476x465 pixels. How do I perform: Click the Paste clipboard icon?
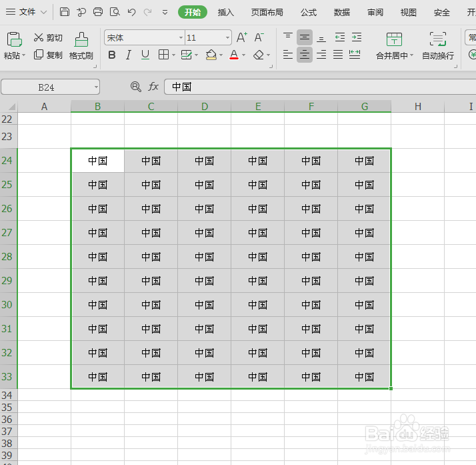click(x=14, y=39)
